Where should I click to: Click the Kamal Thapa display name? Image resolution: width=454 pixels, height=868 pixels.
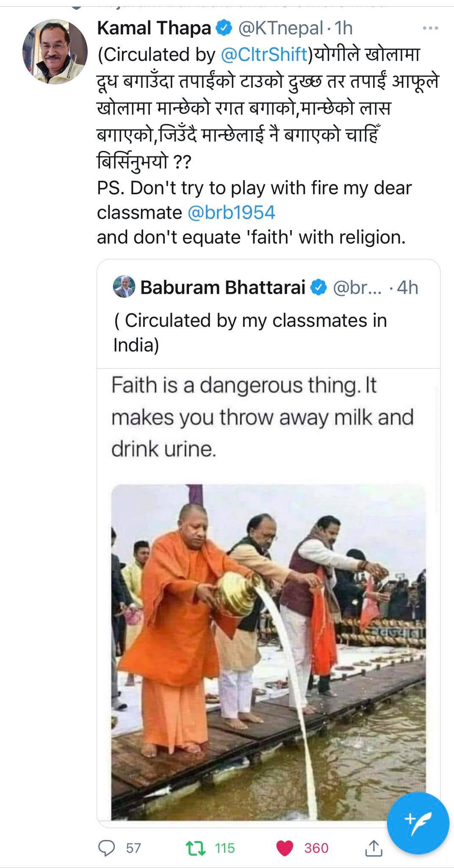154,28
